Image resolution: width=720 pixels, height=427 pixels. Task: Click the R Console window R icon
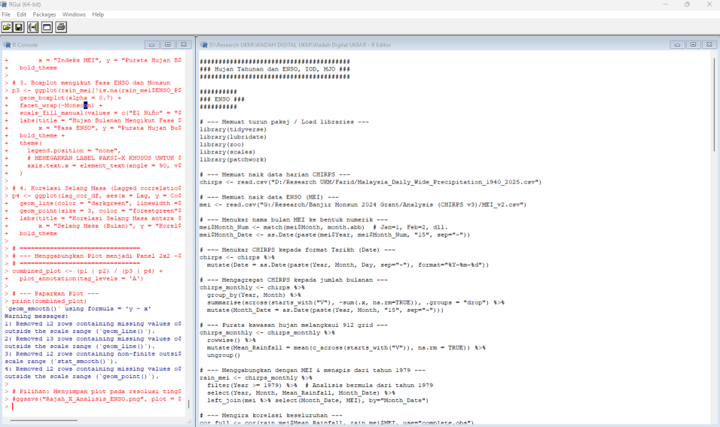point(7,45)
